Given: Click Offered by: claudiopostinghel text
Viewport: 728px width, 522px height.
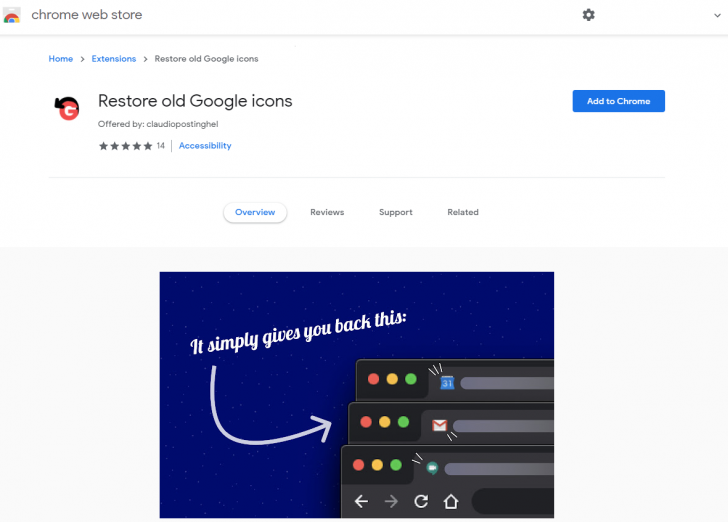Looking at the screenshot, I should point(158,124).
